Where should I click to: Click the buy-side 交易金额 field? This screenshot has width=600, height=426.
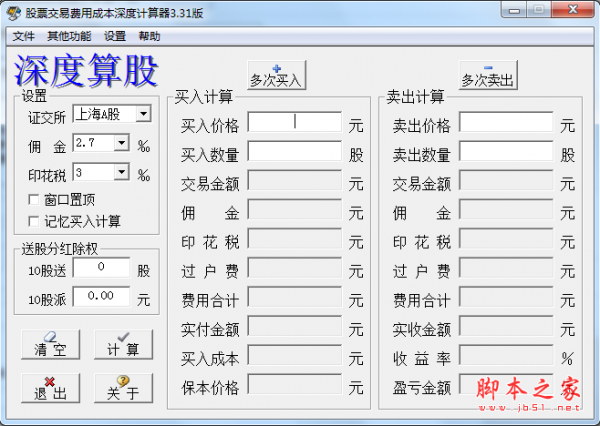[x=295, y=180]
